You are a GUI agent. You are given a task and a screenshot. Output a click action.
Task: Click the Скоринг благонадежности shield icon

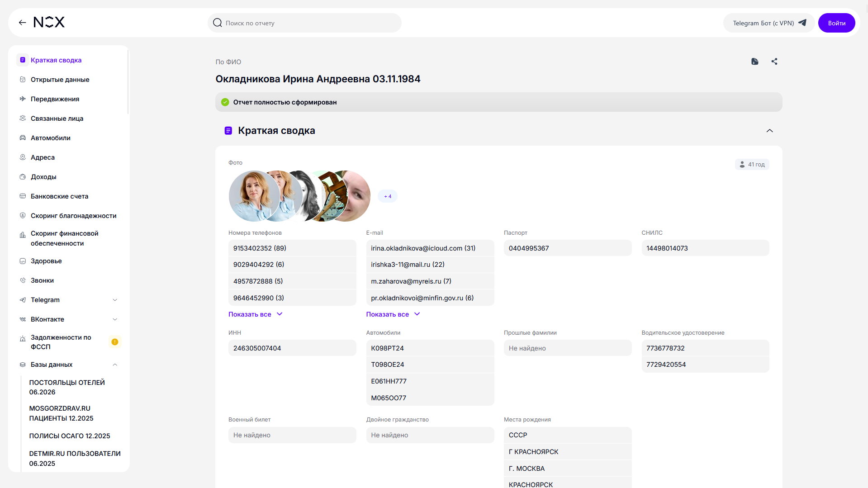23,216
